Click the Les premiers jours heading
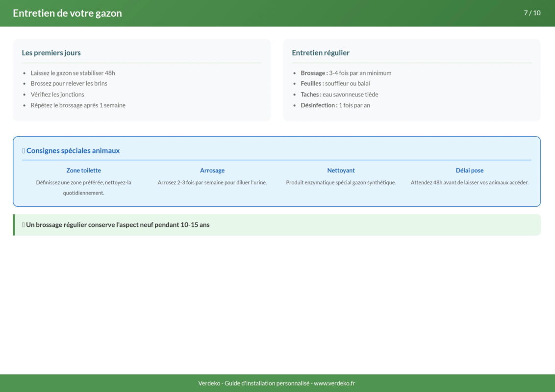The height and width of the screenshot is (392, 555). tap(51, 53)
